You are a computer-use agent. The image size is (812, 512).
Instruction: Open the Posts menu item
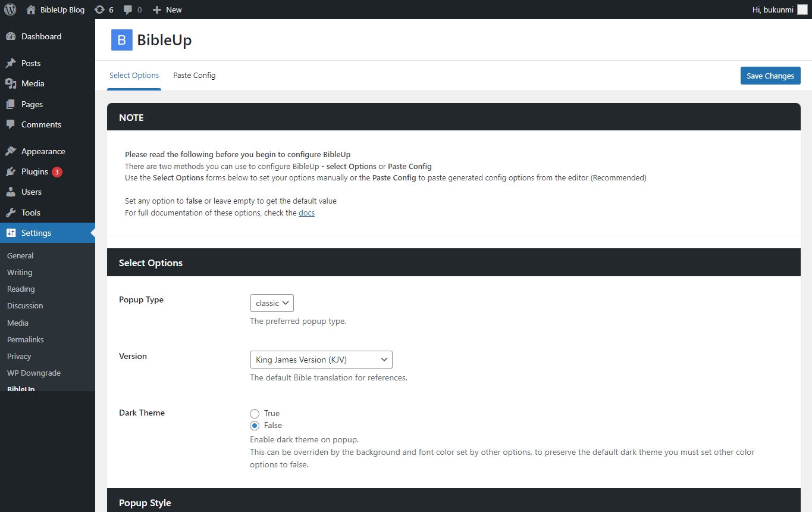pos(48,63)
